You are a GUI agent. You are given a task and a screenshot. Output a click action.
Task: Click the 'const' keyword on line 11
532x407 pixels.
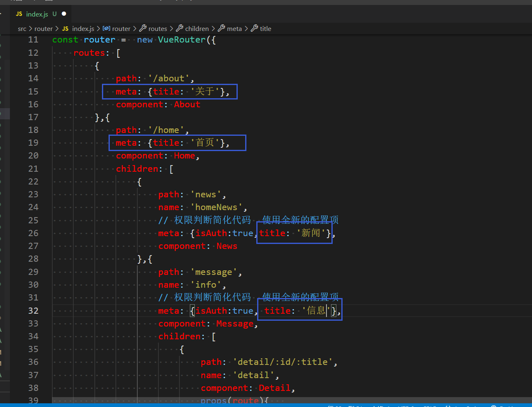coord(65,40)
